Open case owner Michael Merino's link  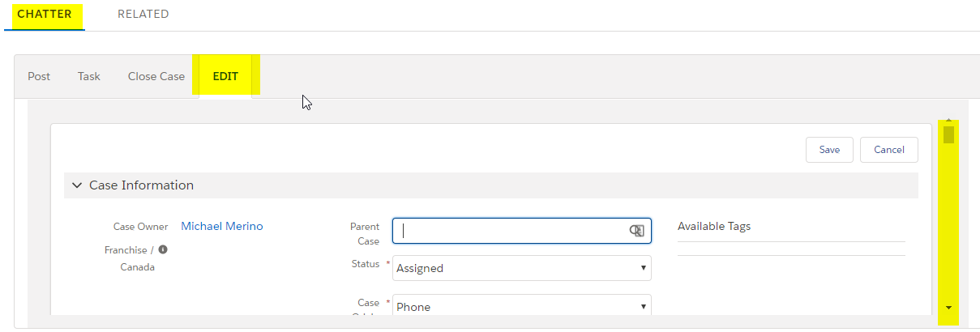click(x=222, y=226)
